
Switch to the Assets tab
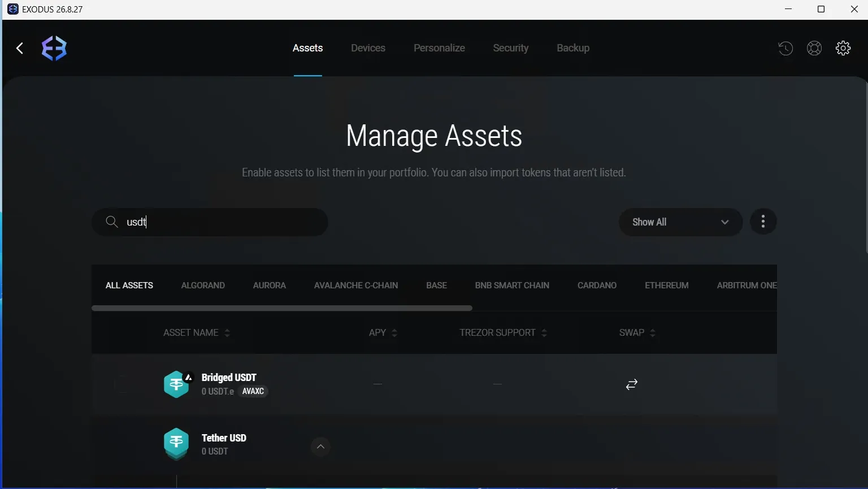[308, 48]
